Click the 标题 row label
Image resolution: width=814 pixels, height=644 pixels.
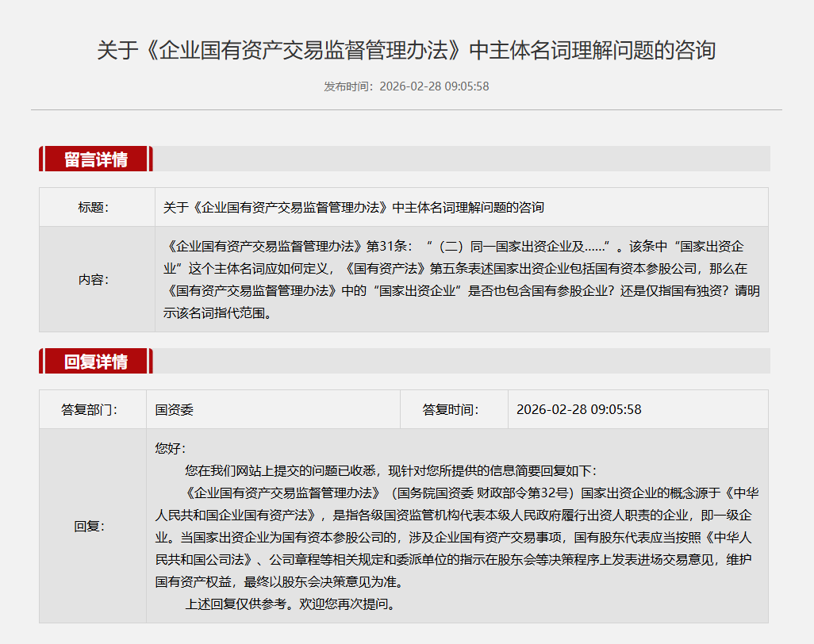(94, 208)
